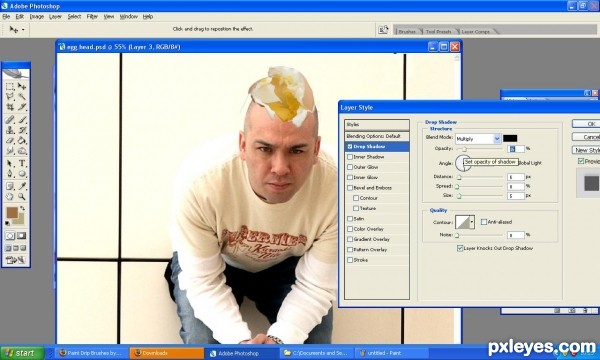
Task: Open untitled - Paint taskbar item
Action: [x=391, y=353]
